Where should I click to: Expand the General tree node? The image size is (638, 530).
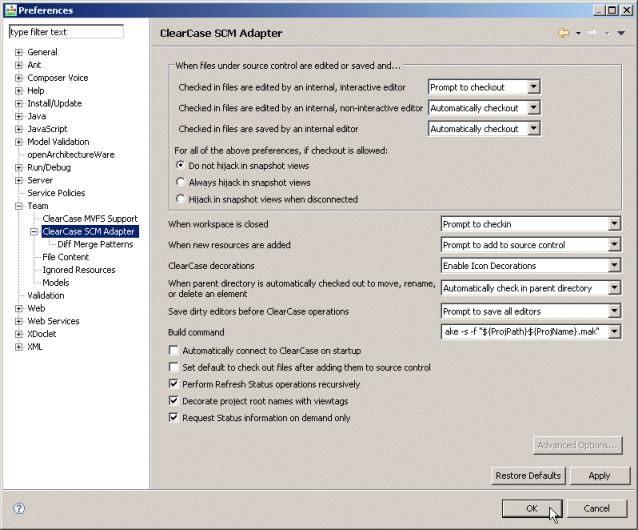[19, 52]
